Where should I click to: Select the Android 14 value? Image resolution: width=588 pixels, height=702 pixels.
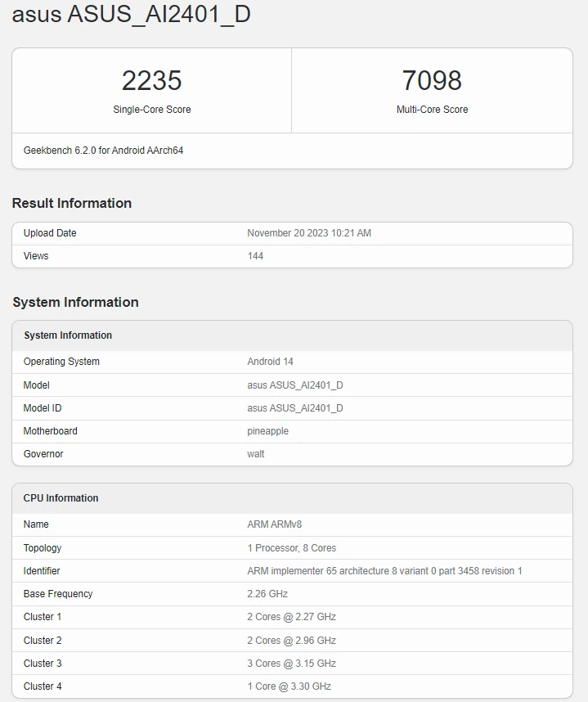point(270,362)
